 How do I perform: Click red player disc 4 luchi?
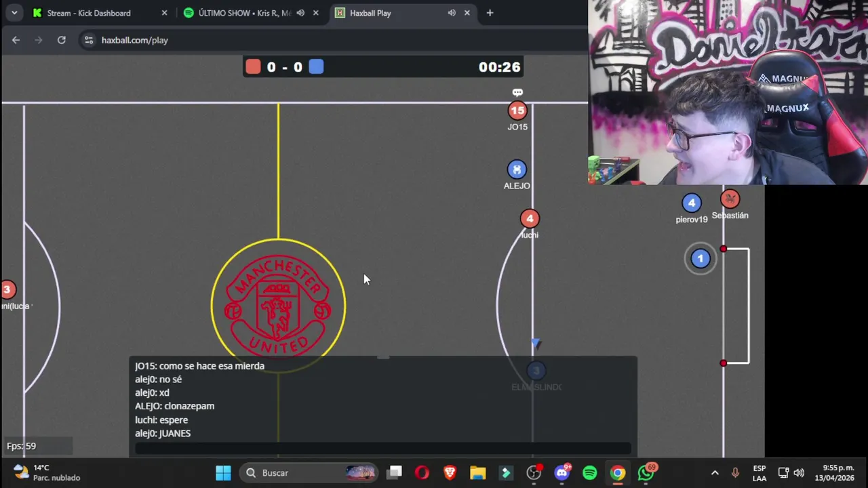(530, 218)
